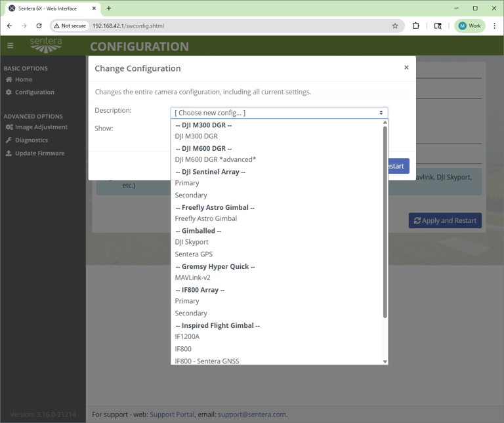Click the dropdown list scrollbar down arrow
Image resolution: width=504 pixels, height=423 pixels.
click(385, 361)
